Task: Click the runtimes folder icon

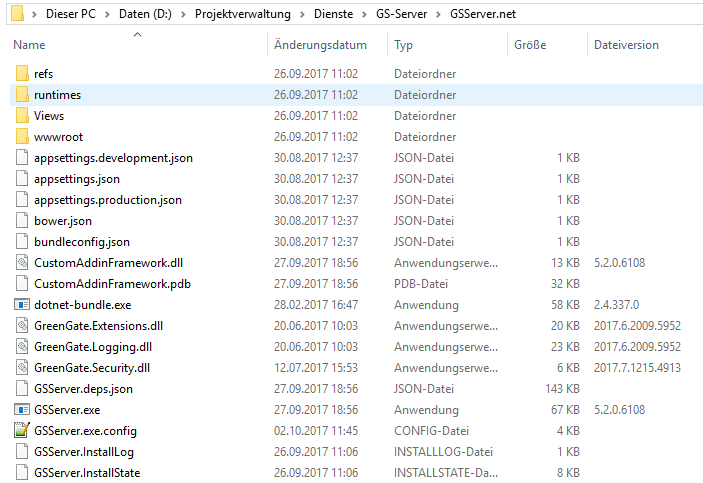Action: (x=22, y=95)
